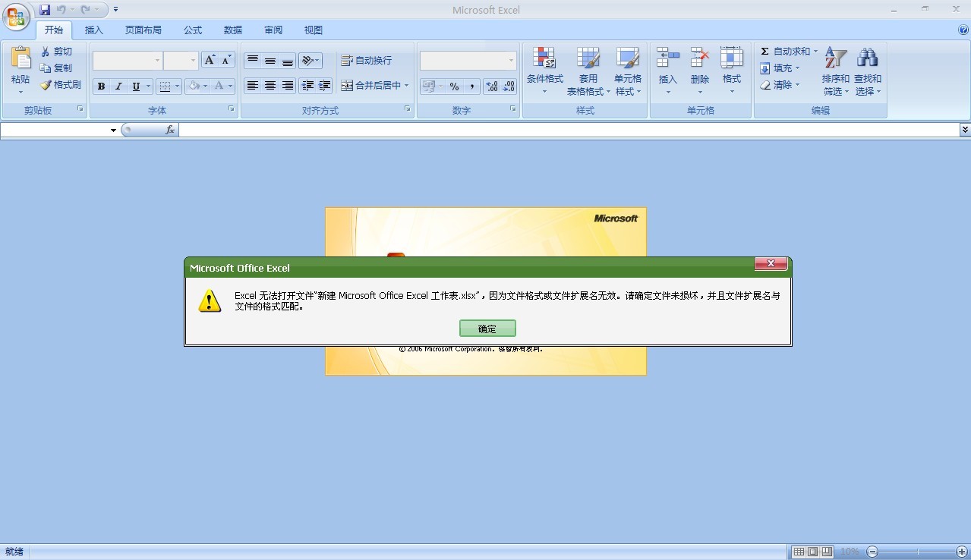Image resolution: width=971 pixels, height=560 pixels.
Task: Click 合并后居中 merge and center
Action: (375, 86)
